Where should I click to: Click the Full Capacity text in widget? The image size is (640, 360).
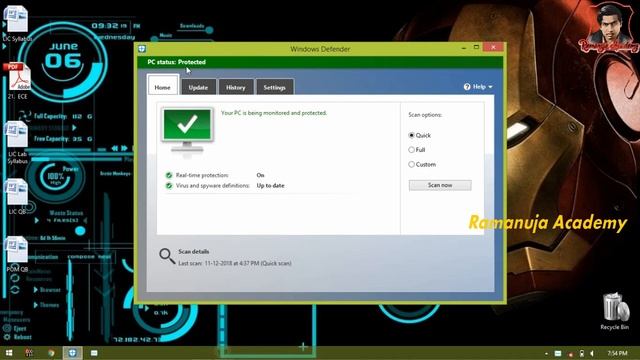coord(50,116)
